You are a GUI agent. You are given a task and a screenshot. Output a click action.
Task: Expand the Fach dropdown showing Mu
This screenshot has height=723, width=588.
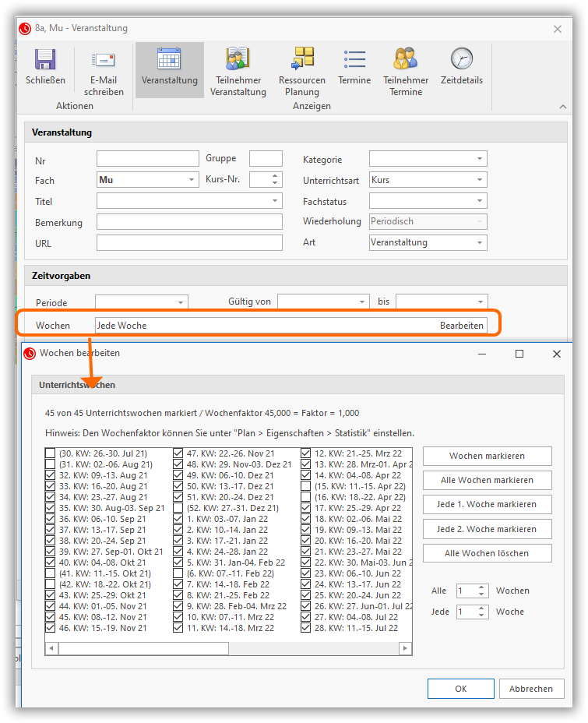(x=192, y=180)
